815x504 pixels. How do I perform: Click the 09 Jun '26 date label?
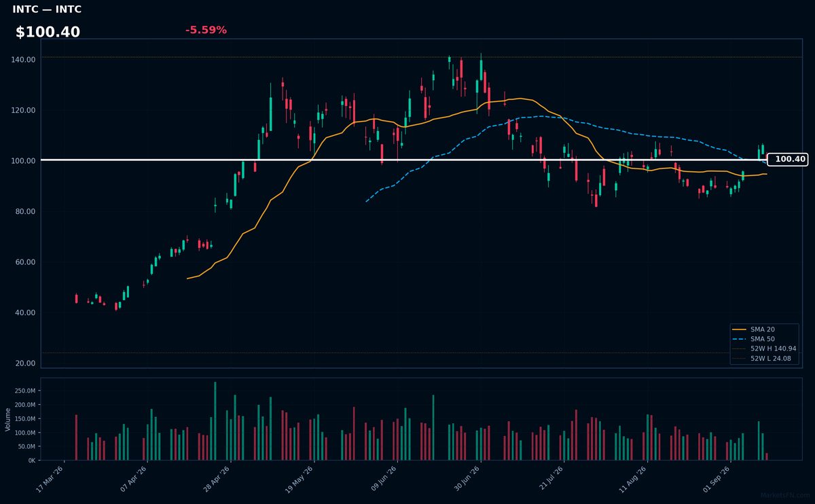click(384, 479)
